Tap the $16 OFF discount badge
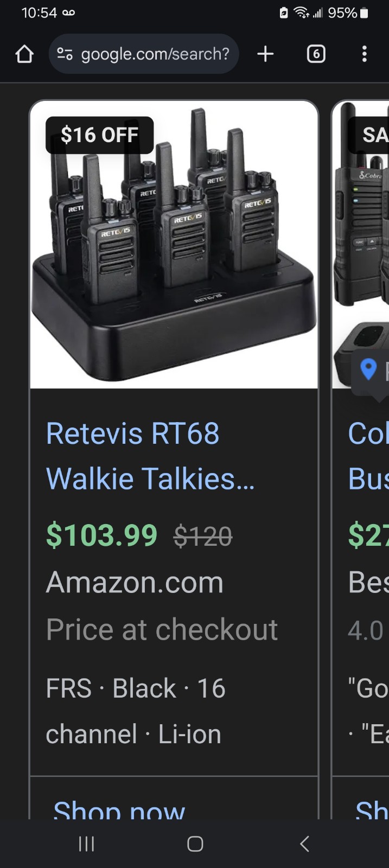This screenshot has height=868, width=389. click(x=99, y=135)
